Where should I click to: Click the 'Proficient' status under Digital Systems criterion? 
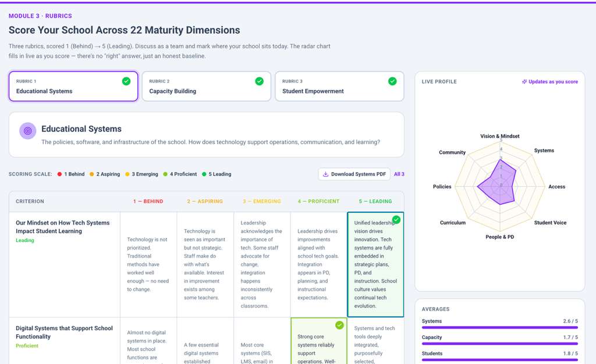(27, 346)
